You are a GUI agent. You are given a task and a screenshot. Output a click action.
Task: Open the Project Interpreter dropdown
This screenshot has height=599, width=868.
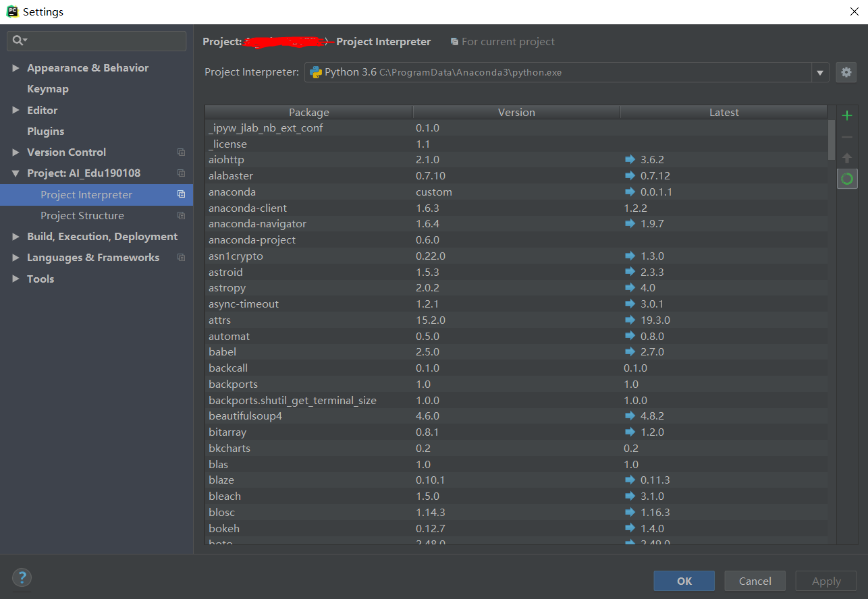[819, 72]
